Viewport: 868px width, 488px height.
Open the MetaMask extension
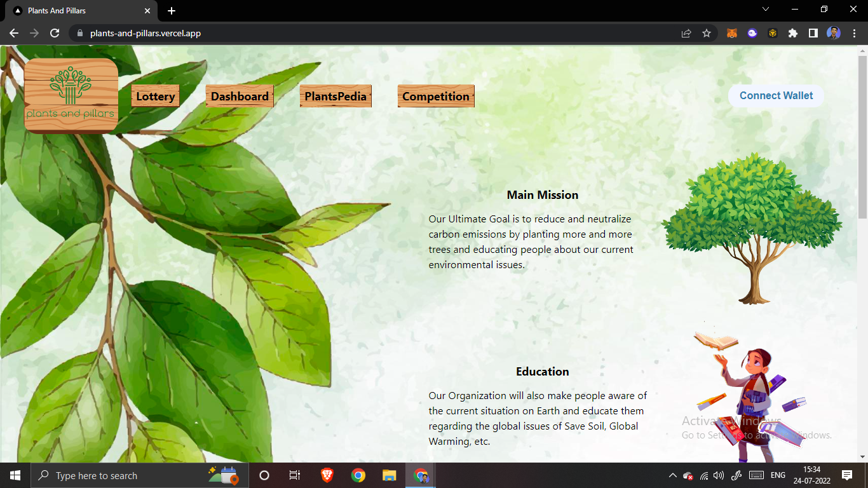pyautogui.click(x=731, y=32)
